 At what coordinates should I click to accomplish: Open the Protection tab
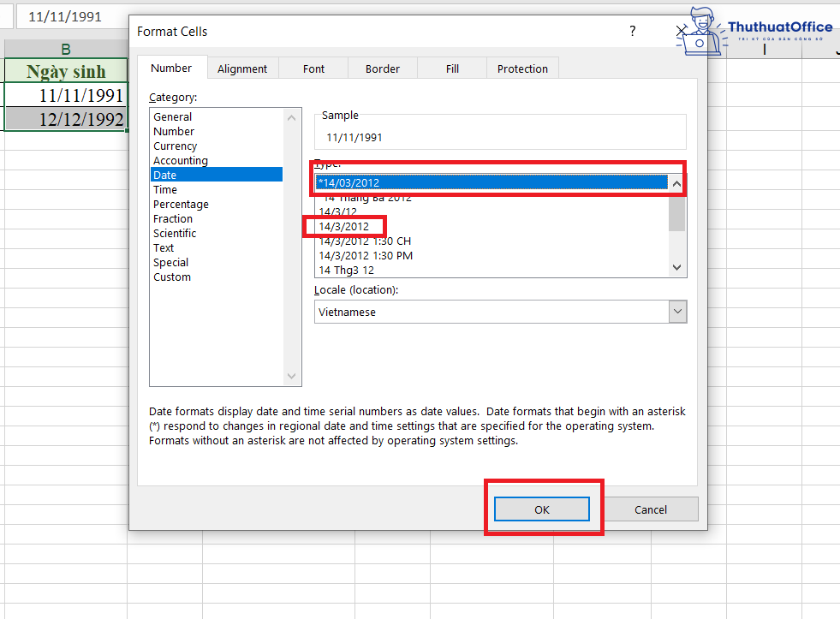pyautogui.click(x=522, y=68)
